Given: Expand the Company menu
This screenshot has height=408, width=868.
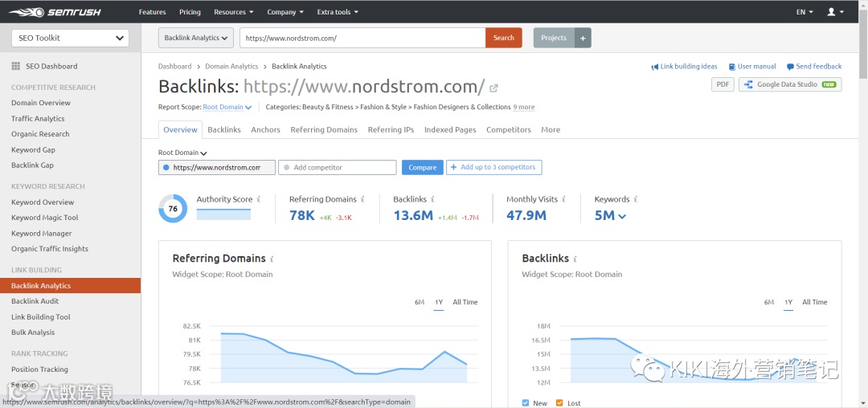Looking at the screenshot, I should pos(285,11).
